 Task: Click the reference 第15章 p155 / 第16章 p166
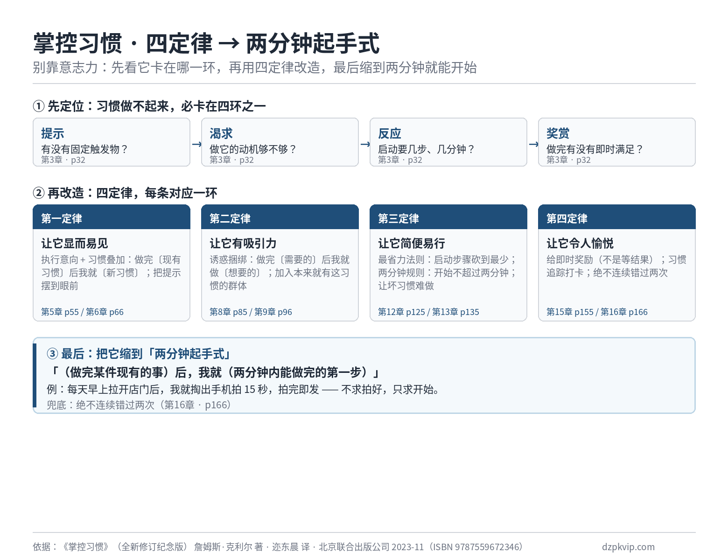(x=597, y=312)
